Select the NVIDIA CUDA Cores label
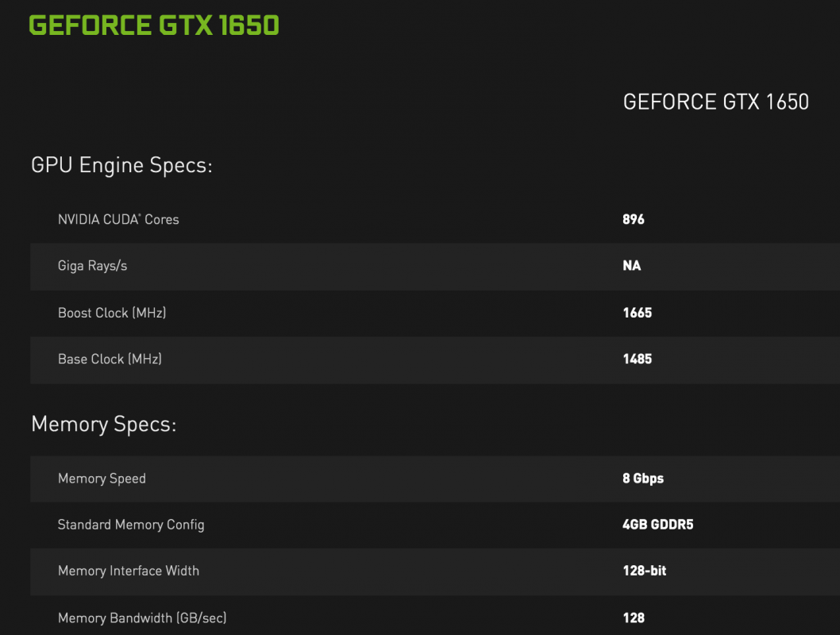The height and width of the screenshot is (635, 840). [x=118, y=219]
